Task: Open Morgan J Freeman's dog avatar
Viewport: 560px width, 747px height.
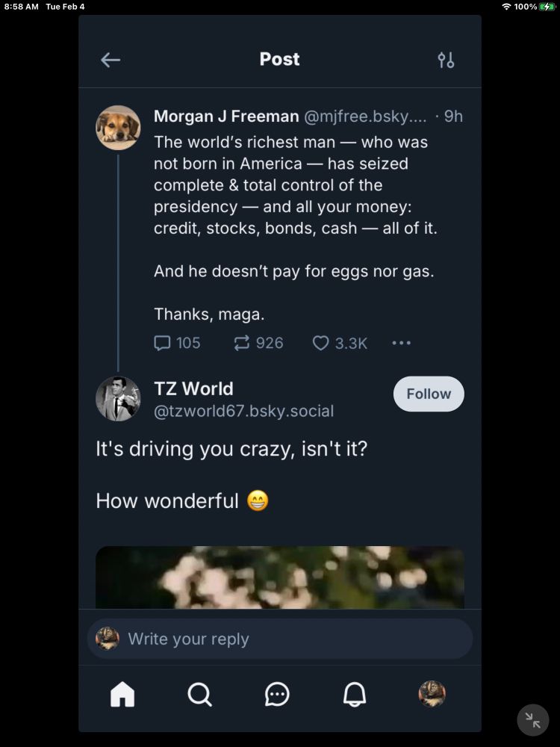Action: (x=118, y=128)
